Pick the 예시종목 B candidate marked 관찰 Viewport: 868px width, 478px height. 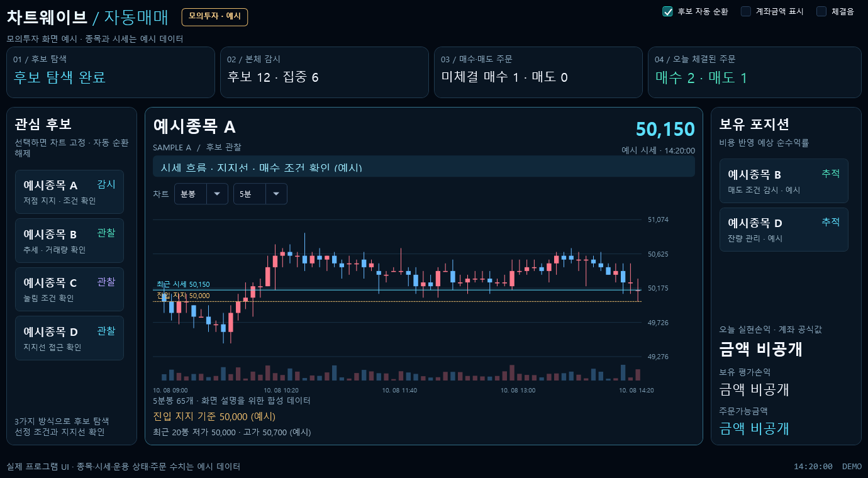[69, 241]
